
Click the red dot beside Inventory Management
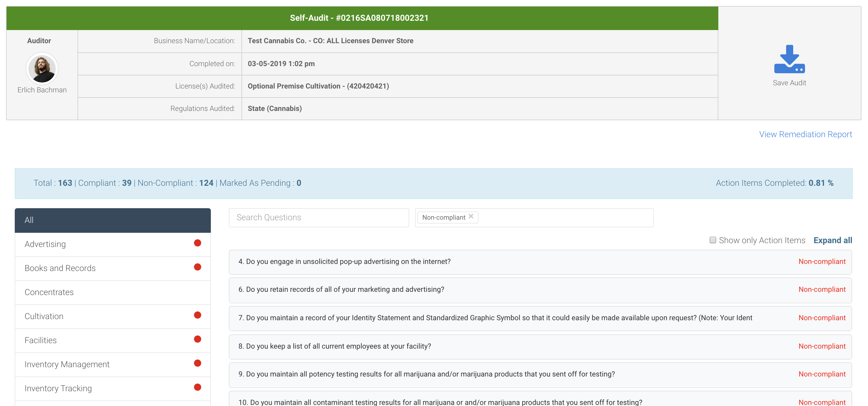coord(197,363)
